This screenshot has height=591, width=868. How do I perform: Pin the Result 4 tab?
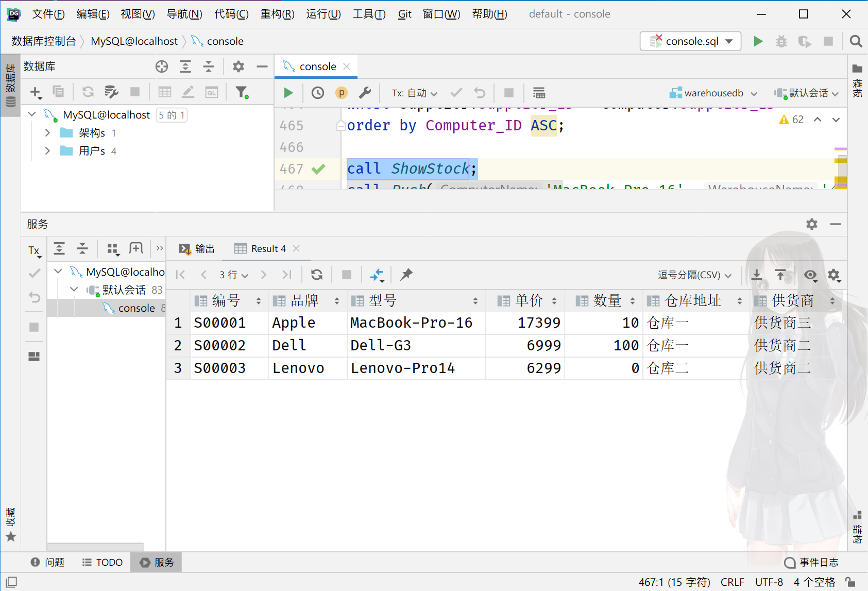point(406,275)
